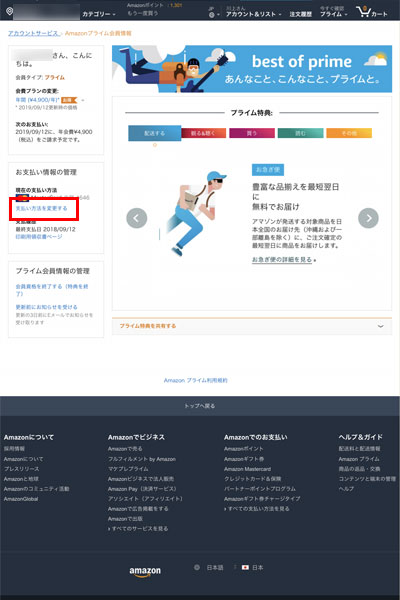
Task: Open プレスリリース footer link
Action: coord(21,469)
